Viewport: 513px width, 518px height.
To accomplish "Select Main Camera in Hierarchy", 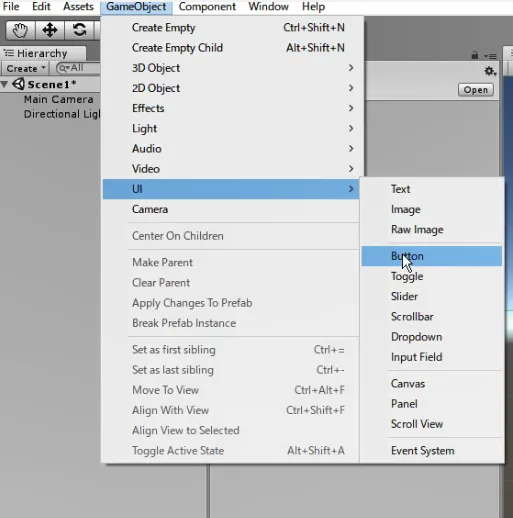I will (58, 99).
